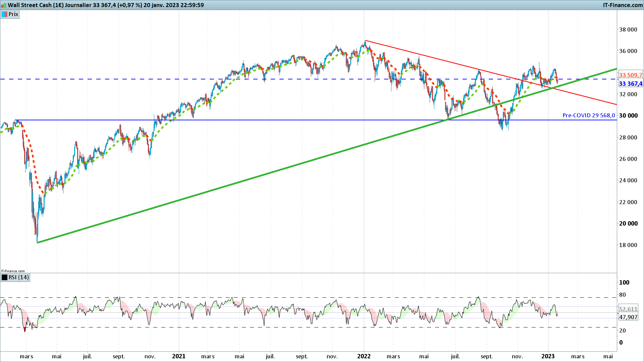Click the 38 000 level on the price scale

click(628, 29)
